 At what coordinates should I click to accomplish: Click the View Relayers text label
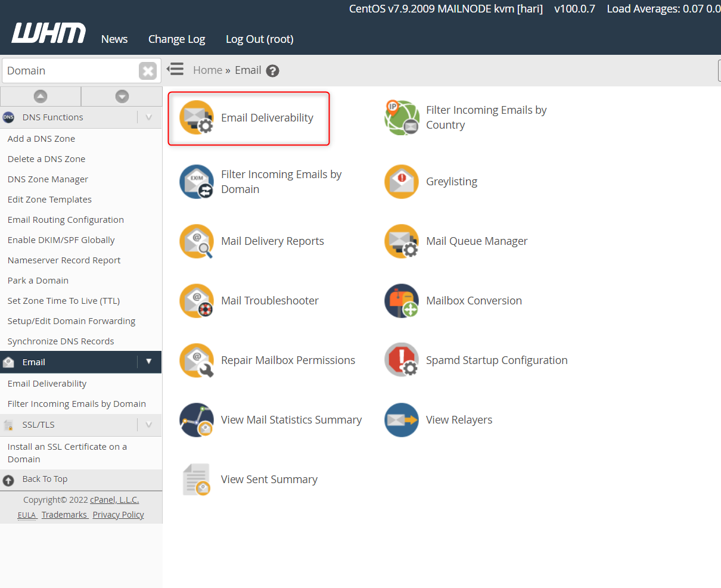tap(459, 420)
